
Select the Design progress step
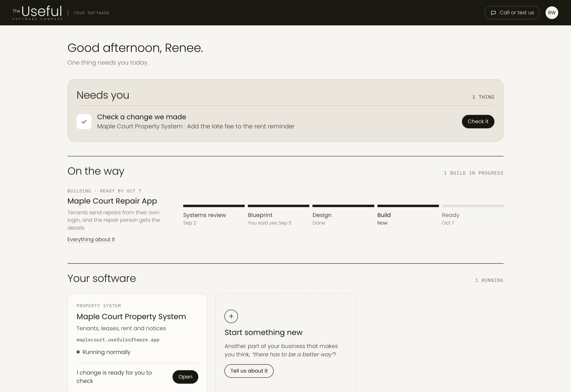[x=343, y=215]
